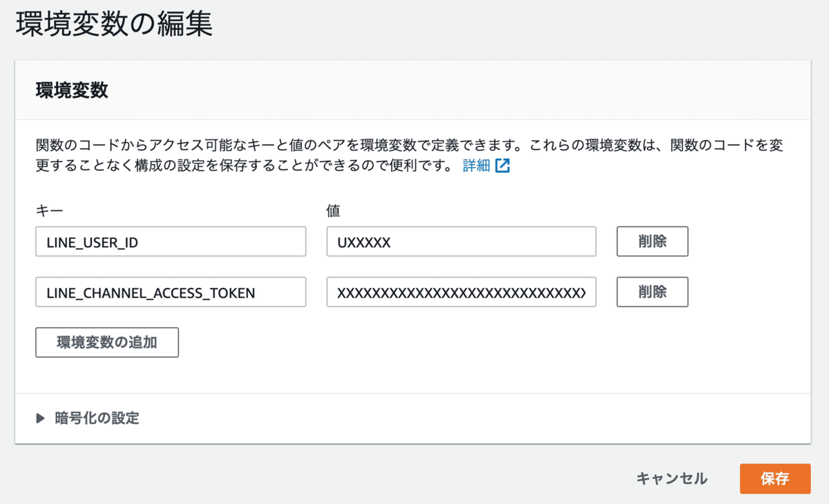This screenshot has width=829, height=504.
Task: Click the LINE_CHANNEL_ACCESS_TOKEN key field
Action: (x=171, y=292)
